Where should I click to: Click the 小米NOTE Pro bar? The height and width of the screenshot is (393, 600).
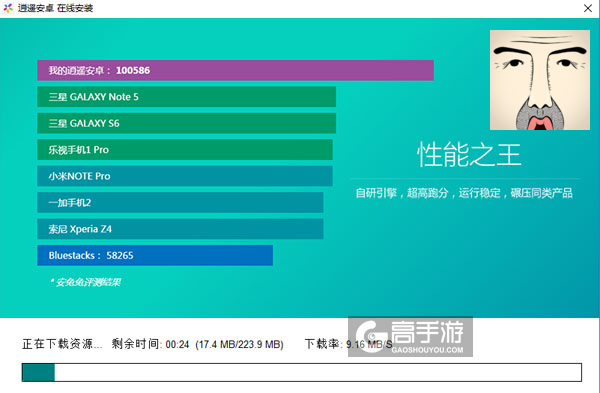click(x=185, y=176)
